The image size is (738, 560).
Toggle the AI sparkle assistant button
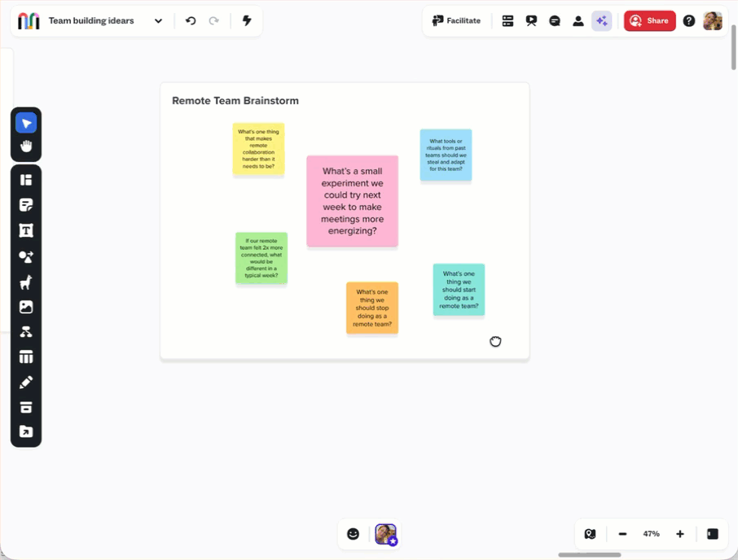601,20
